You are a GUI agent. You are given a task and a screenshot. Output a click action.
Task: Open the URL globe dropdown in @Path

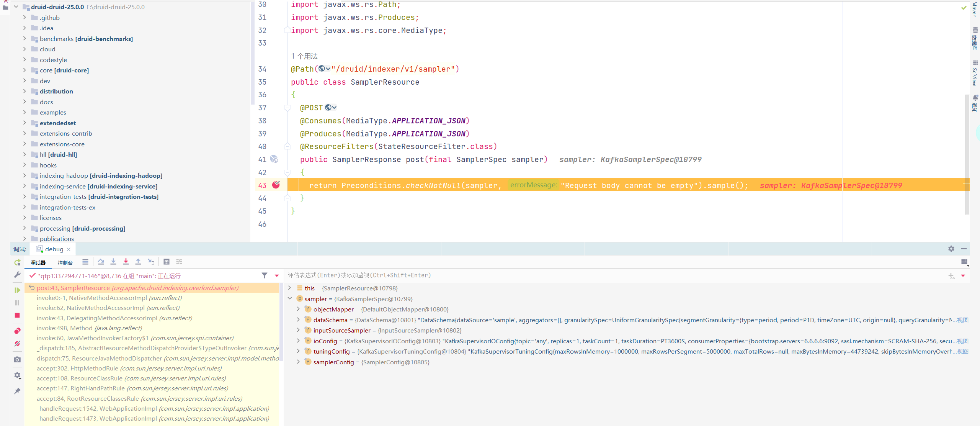325,69
